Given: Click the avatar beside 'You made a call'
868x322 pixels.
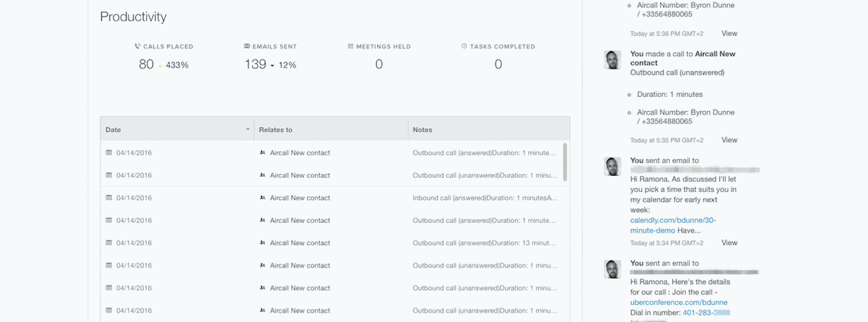Looking at the screenshot, I should [612, 60].
